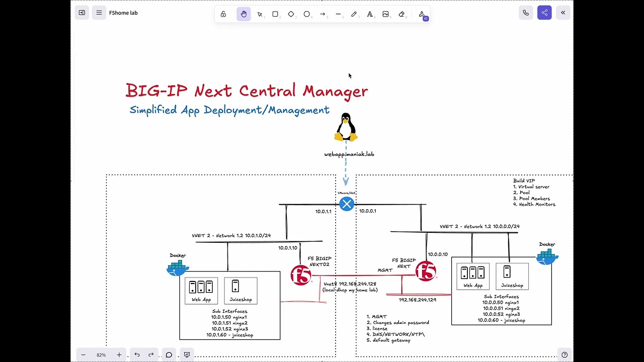Select the Line drawing tool
This screenshot has width=644, height=362.
338,14
